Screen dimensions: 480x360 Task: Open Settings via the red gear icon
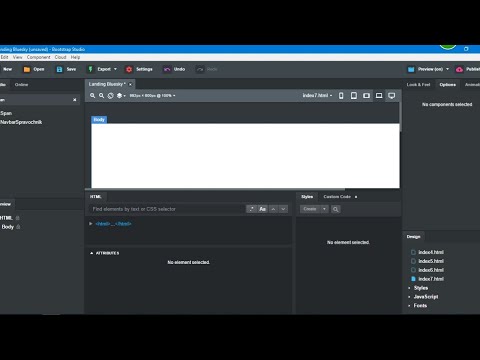(x=129, y=69)
